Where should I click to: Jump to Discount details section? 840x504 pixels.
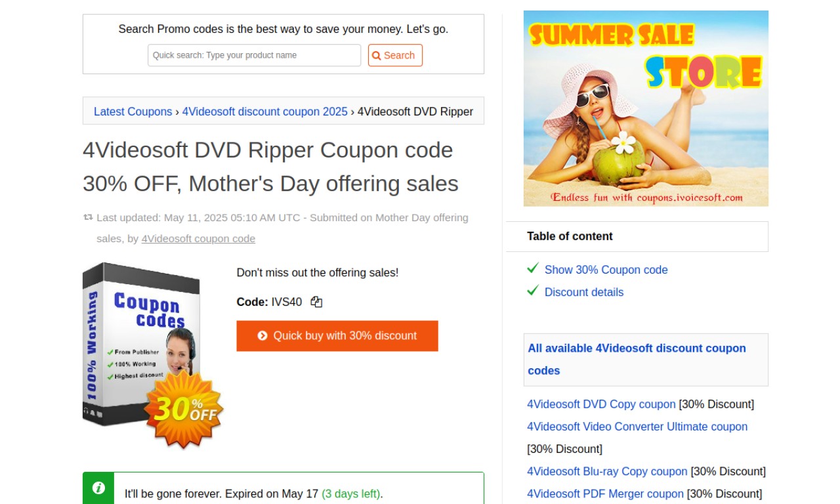(584, 292)
